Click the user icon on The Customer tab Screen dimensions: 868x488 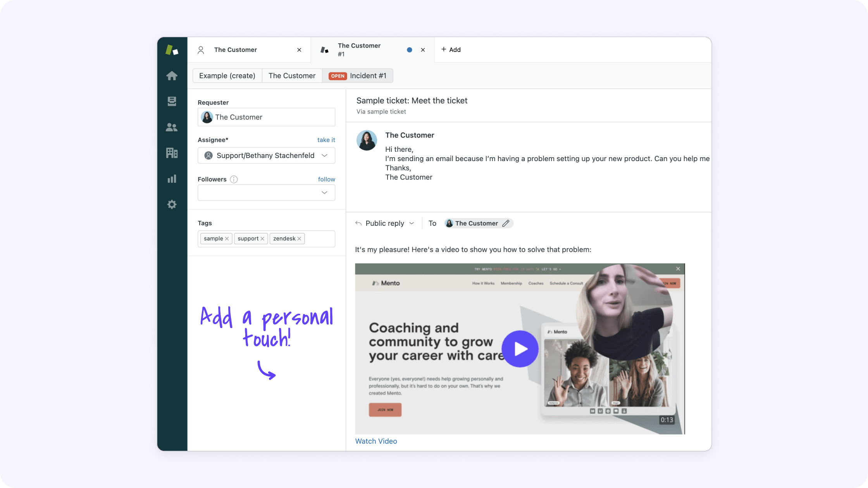tap(201, 50)
